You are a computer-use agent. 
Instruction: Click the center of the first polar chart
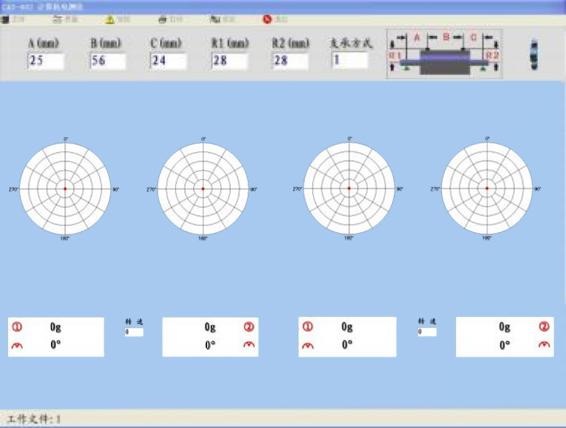click(65, 189)
